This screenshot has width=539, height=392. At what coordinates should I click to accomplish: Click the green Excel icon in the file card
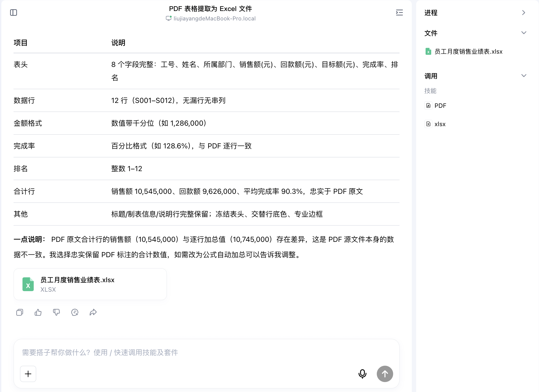(x=28, y=284)
